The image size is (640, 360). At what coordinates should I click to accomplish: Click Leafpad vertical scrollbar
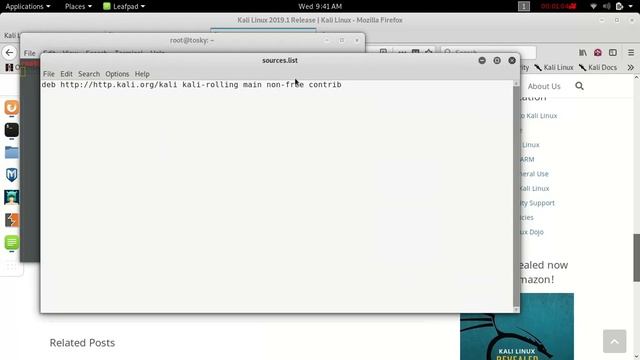tap(516, 196)
